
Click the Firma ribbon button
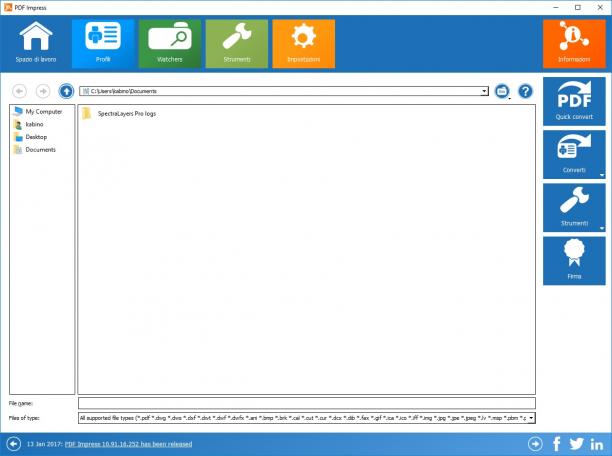pyautogui.click(x=574, y=261)
